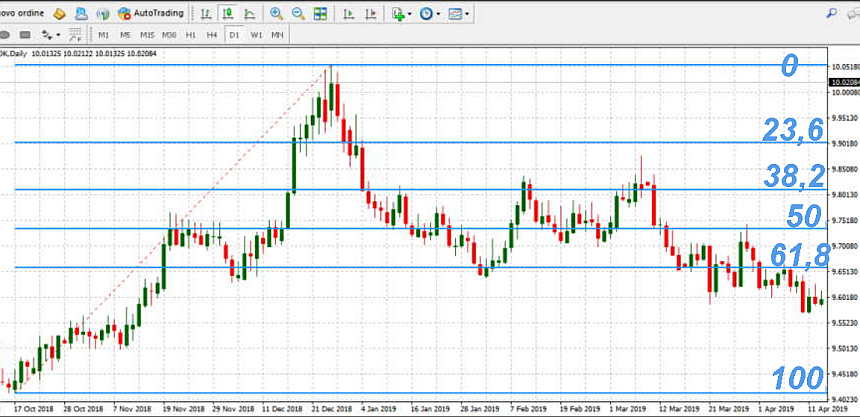Open the chat bubble icon at top right

click(851, 13)
